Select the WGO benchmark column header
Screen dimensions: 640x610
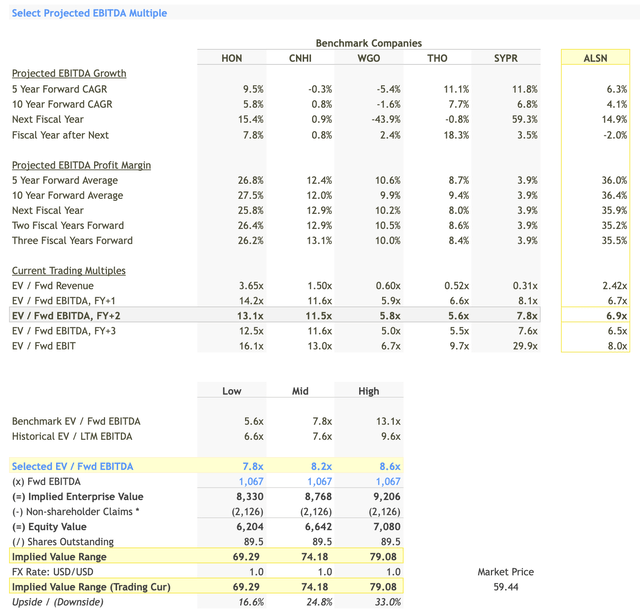[369, 58]
